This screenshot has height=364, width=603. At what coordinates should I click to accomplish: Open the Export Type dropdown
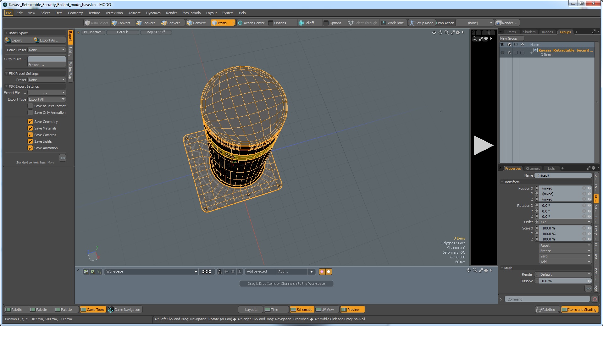pyautogui.click(x=47, y=99)
